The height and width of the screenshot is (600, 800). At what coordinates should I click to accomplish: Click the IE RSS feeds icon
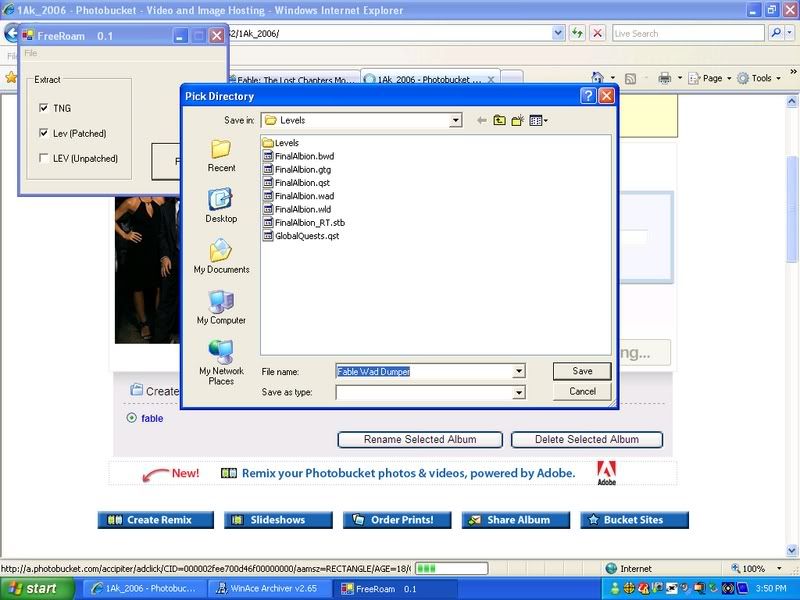point(631,79)
